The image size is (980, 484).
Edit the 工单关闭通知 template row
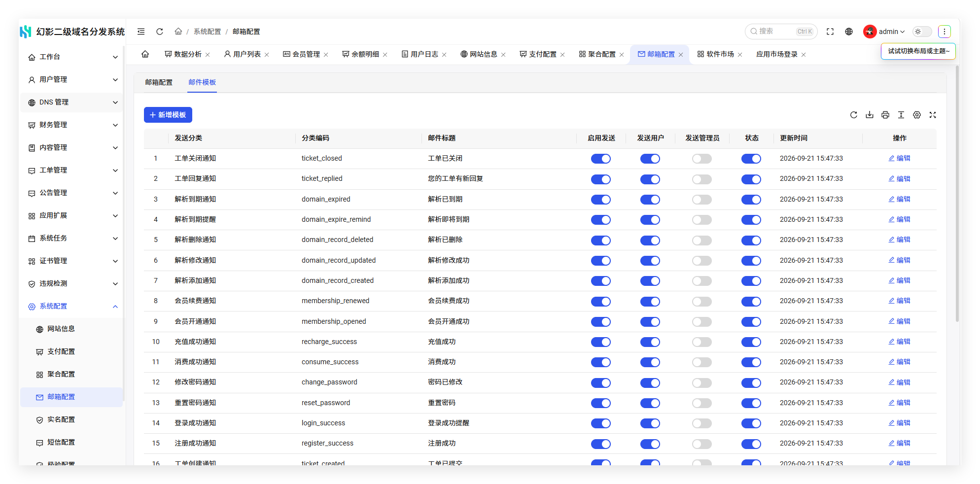point(899,158)
